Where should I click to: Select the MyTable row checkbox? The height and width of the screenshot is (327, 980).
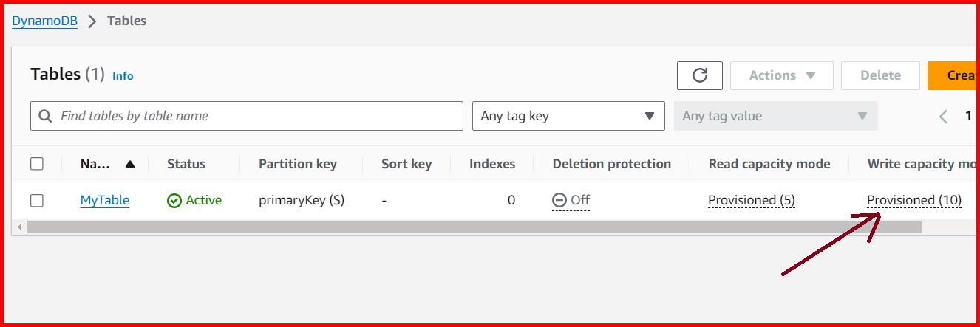click(37, 201)
